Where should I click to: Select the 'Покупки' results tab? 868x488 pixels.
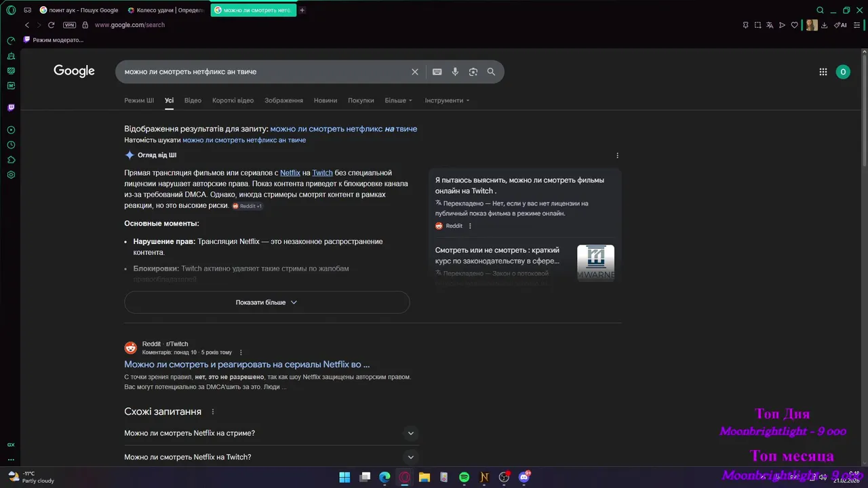click(x=361, y=100)
